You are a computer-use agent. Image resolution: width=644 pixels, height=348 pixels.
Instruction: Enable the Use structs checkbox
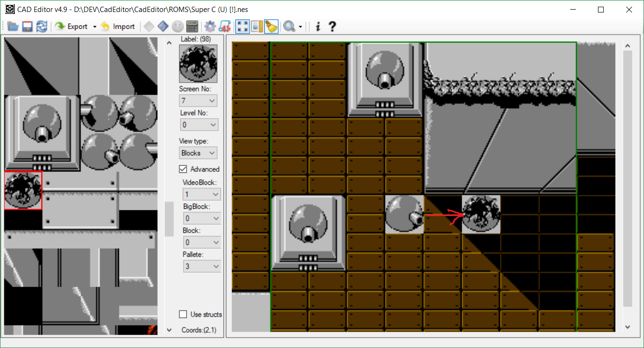183,314
